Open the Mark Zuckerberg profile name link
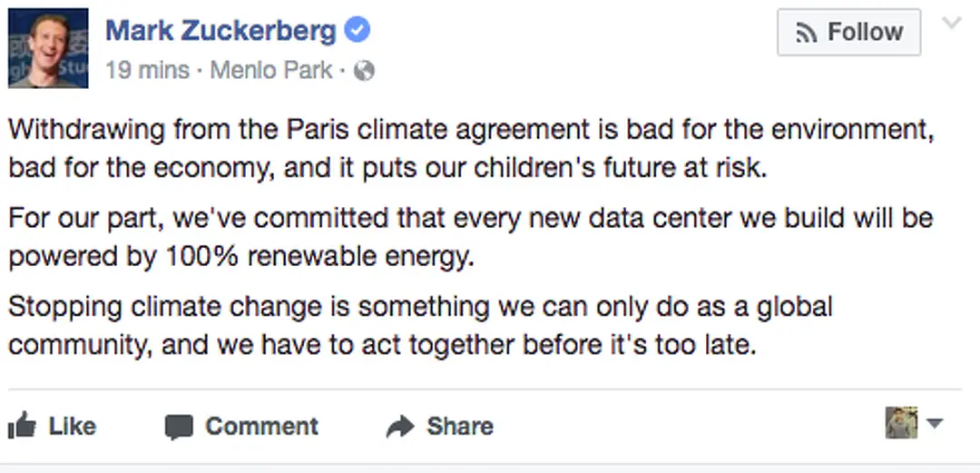The height and width of the screenshot is (473, 980). (220, 31)
